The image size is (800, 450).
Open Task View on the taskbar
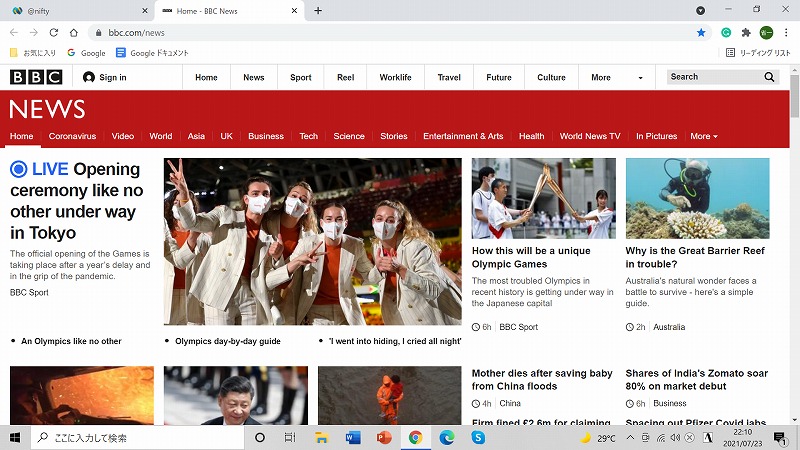coord(290,438)
